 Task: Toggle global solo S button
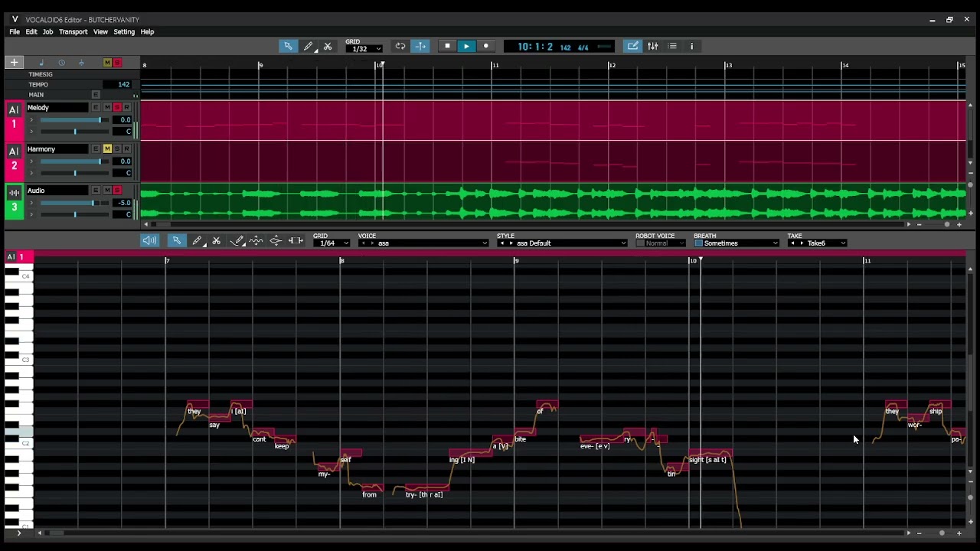tap(117, 63)
